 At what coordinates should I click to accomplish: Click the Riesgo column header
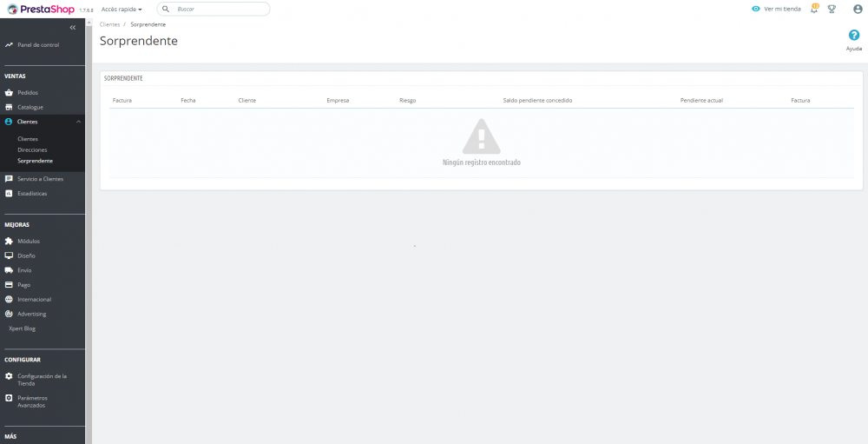[x=407, y=100]
